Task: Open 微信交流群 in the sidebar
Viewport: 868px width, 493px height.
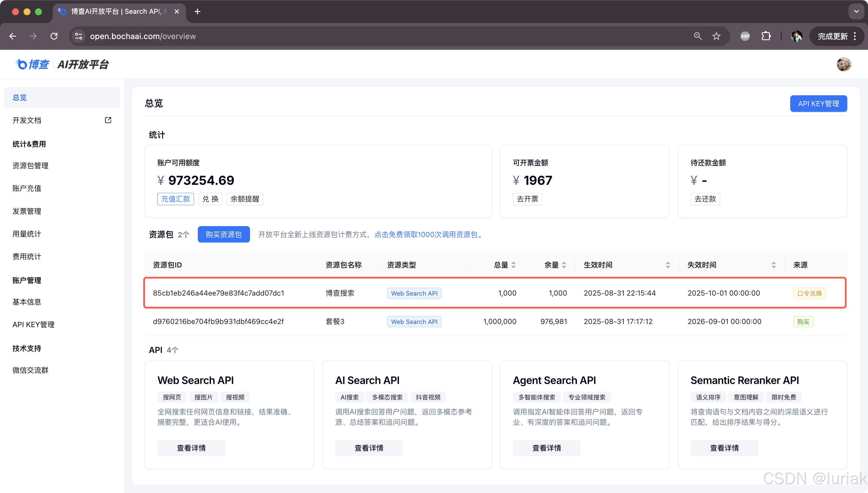Action: coord(62,370)
